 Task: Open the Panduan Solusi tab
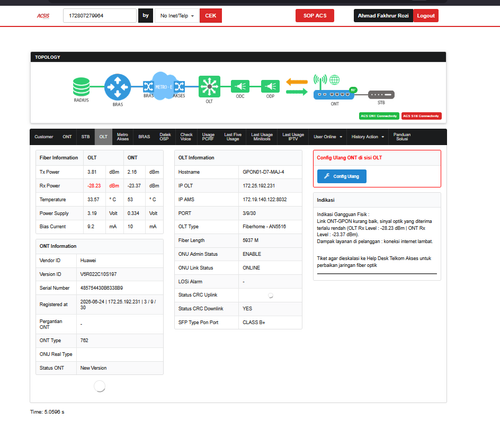(402, 137)
